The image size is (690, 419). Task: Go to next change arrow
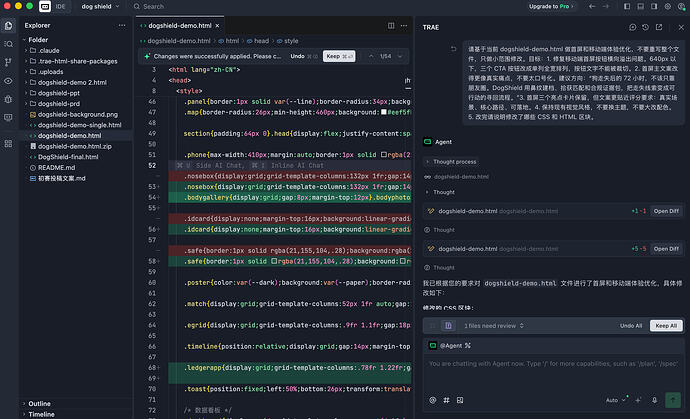[x=400, y=56]
